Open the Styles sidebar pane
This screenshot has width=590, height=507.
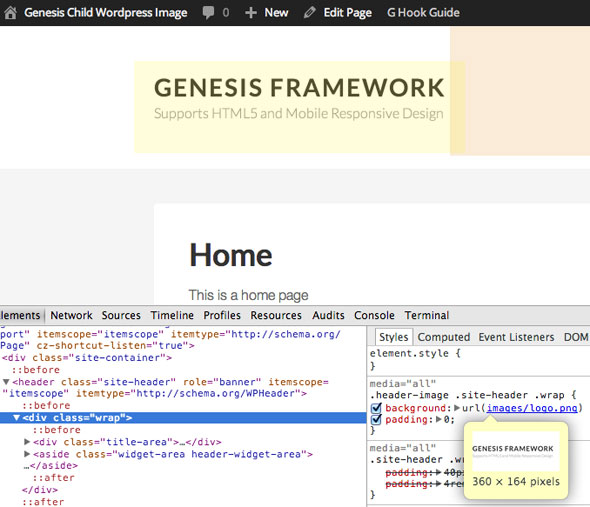click(394, 337)
